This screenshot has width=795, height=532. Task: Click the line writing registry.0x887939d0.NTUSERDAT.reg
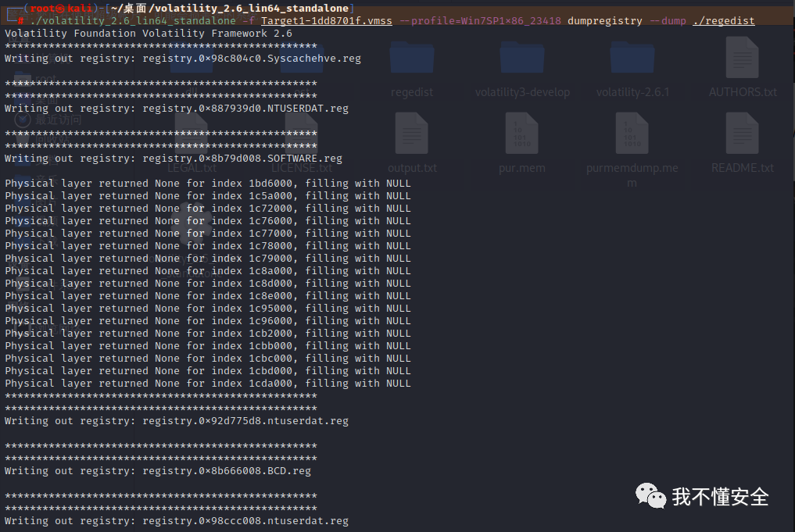click(x=177, y=109)
